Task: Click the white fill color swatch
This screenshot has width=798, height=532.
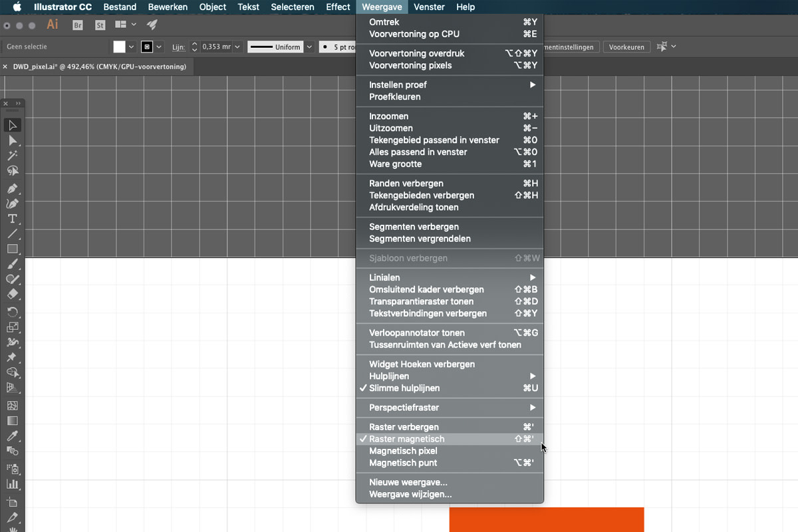Action: coord(119,47)
